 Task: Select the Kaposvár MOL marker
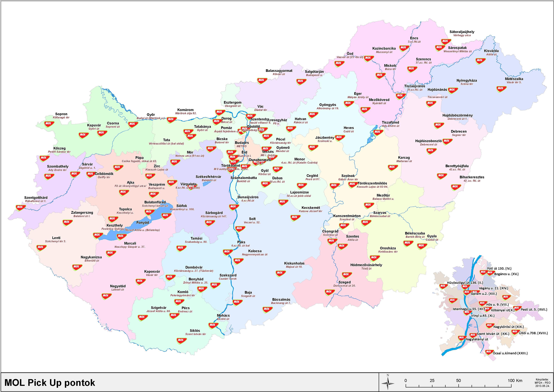pyautogui.click(x=140, y=281)
